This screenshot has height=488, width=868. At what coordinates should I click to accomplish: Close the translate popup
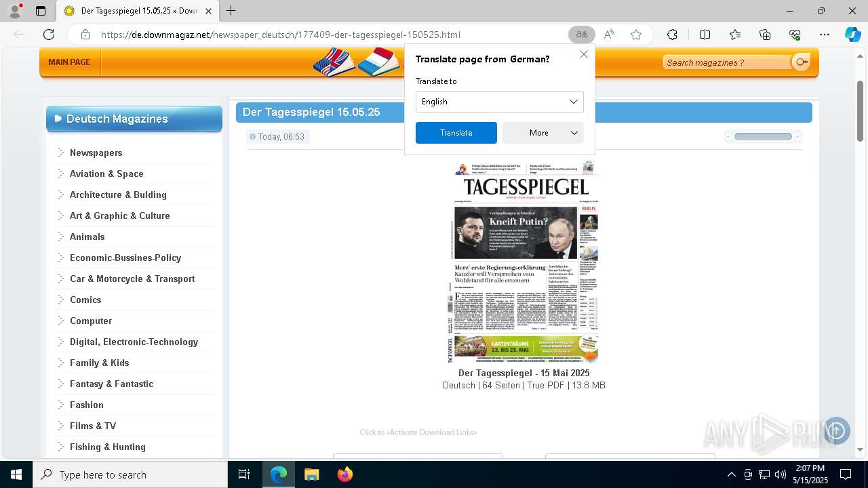[x=583, y=54]
